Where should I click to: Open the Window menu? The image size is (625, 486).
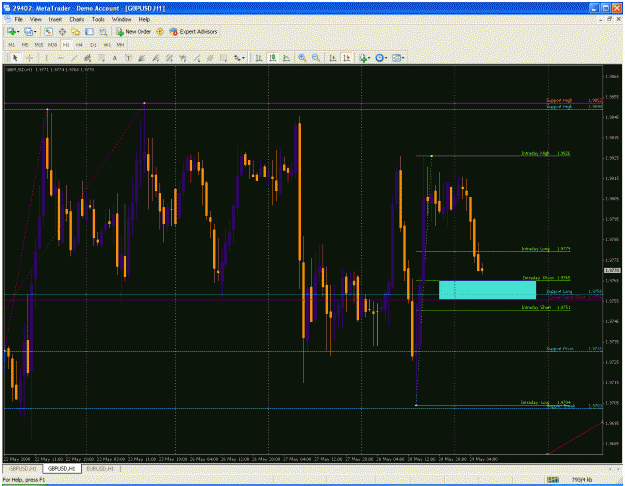pyautogui.click(x=121, y=19)
